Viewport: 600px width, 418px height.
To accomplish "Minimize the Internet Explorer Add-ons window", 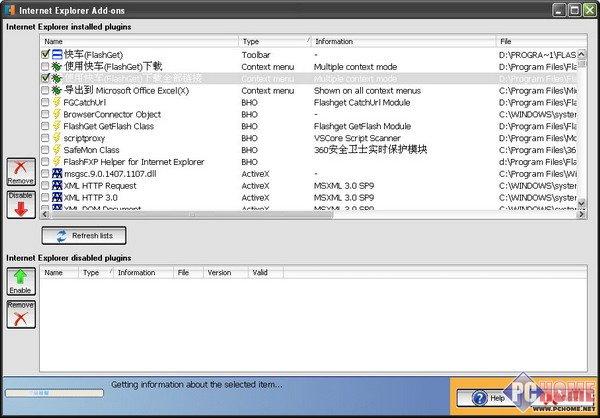I will click(560, 10).
